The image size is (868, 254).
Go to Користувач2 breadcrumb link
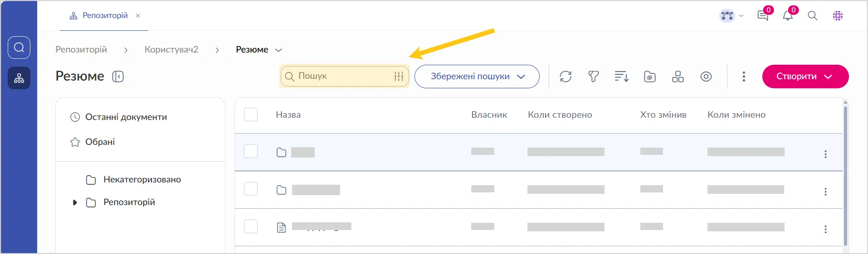tap(171, 50)
